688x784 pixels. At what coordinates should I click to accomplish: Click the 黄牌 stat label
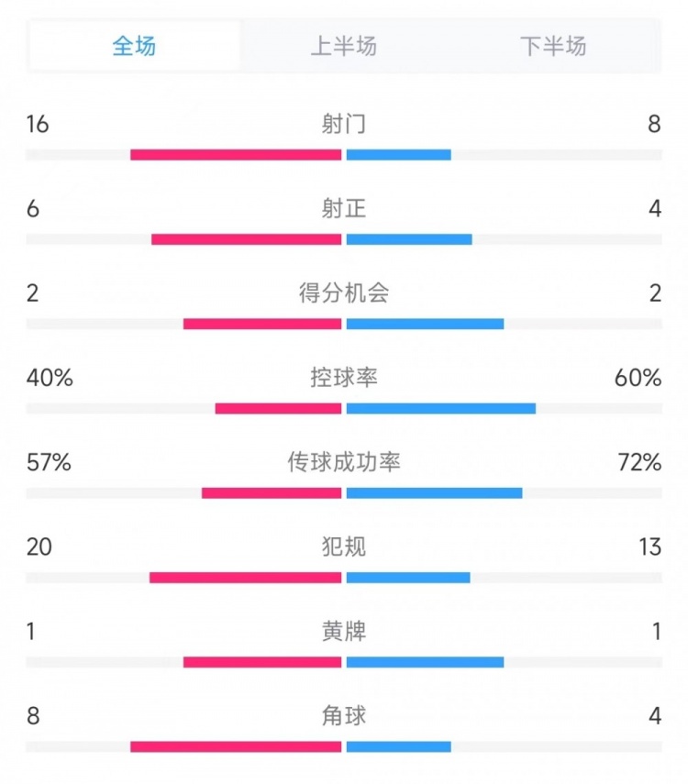point(344,632)
